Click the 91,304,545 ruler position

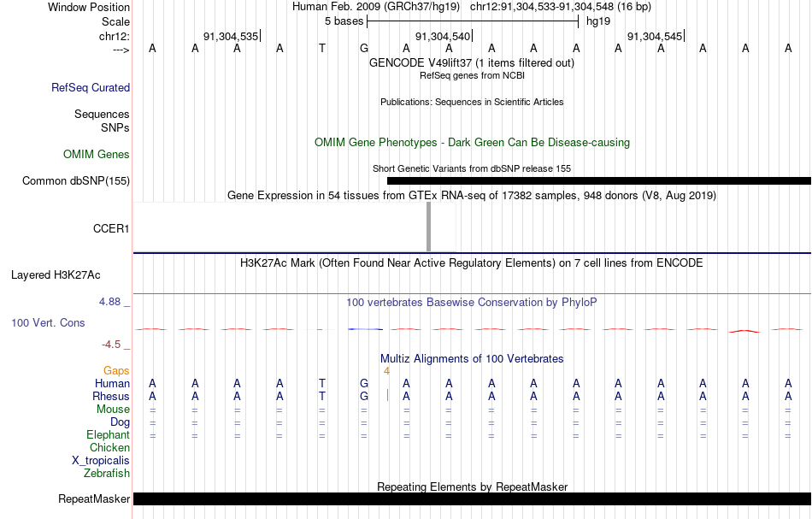click(655, 36)
